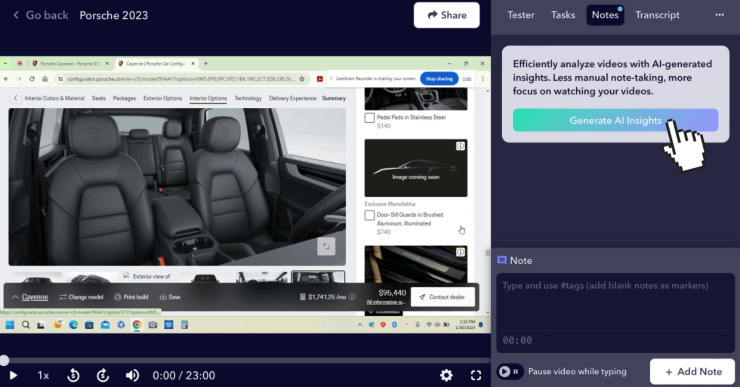
Task: Show hidden system tray icons
Action: [360, 325]
